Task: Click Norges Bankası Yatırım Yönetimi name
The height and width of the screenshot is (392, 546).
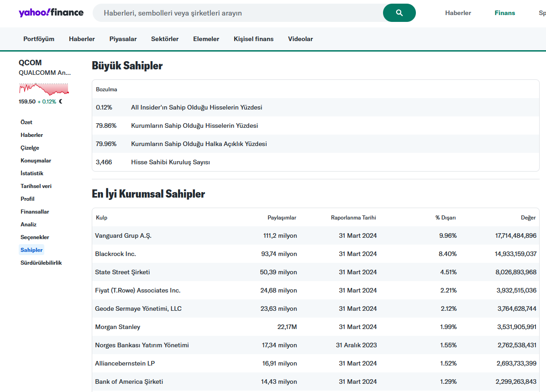Action: [x=142, y=345]
